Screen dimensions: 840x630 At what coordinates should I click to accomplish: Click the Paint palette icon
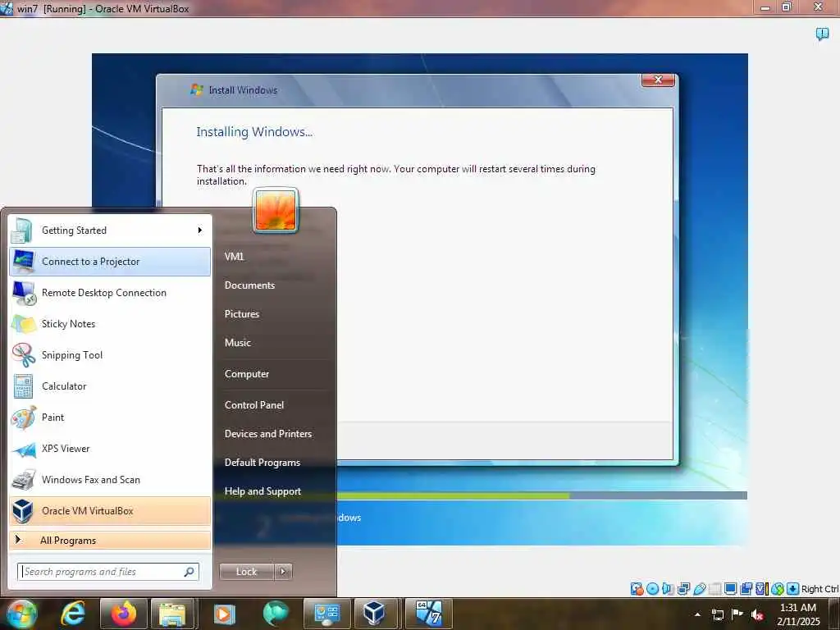(24, 418)
